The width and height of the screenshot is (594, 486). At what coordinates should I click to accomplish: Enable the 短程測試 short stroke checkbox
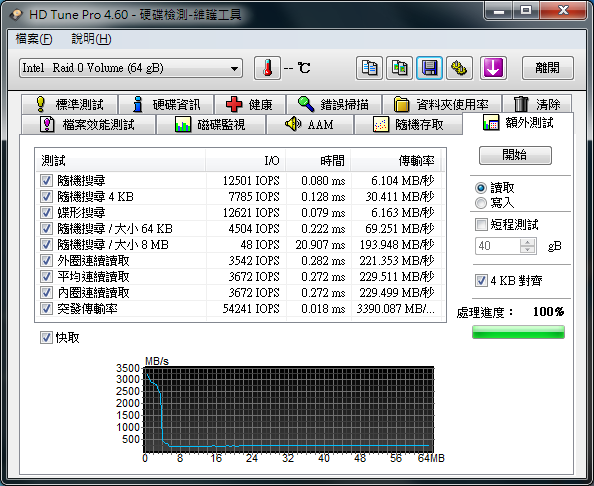tap(481, 224)
